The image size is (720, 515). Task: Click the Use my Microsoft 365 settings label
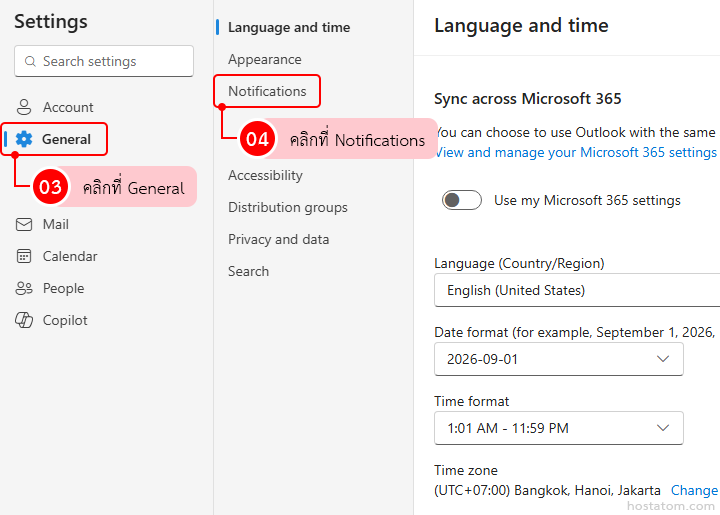click(587, 200)
